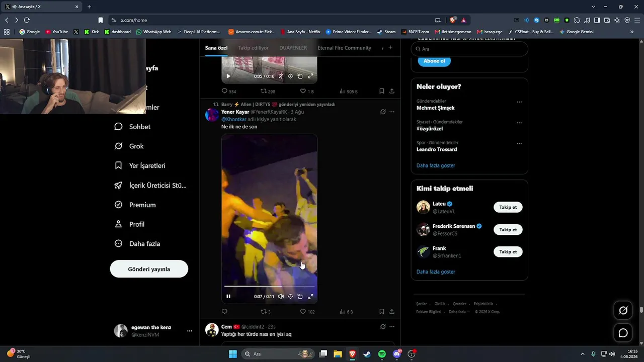
Task: Open the Eternal Fire Community tab
Action: click(x=345, y=48)
